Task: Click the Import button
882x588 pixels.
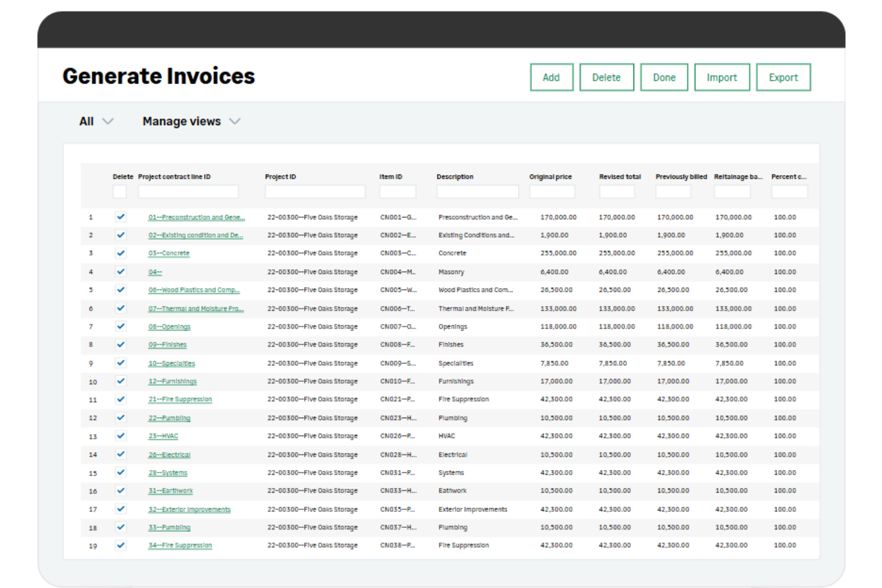Action: (722, 77)
